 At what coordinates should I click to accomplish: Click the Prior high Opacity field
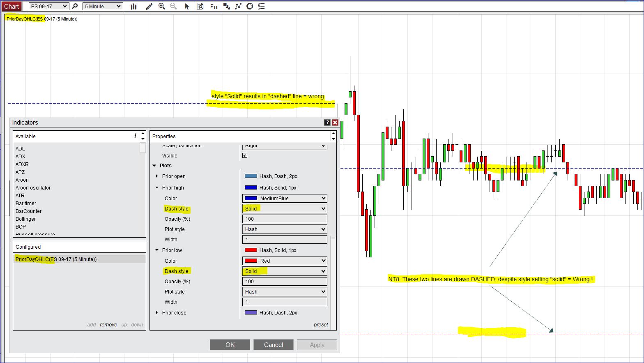pos(285,219)
